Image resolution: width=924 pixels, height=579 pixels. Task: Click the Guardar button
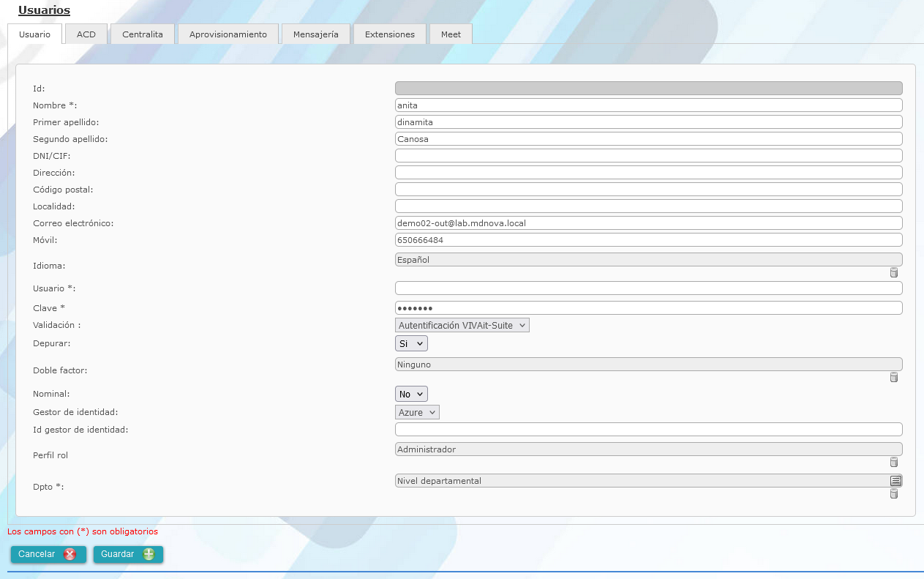point(128,554)
